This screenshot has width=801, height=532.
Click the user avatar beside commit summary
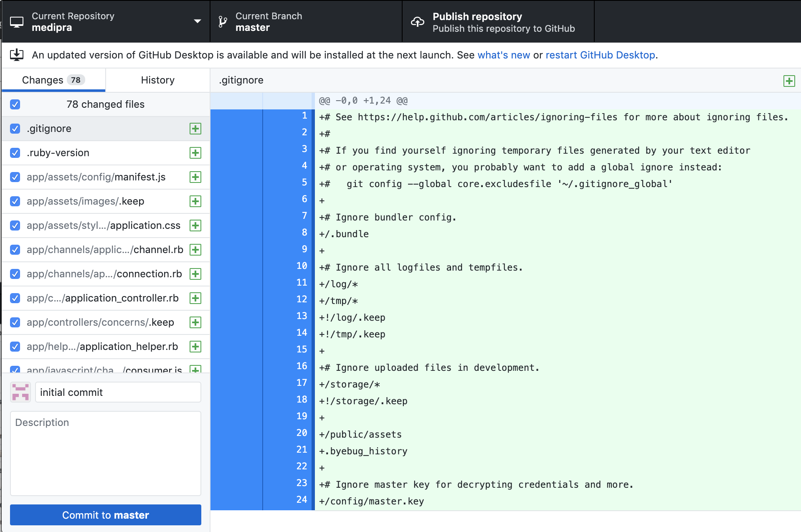point(20,392)
